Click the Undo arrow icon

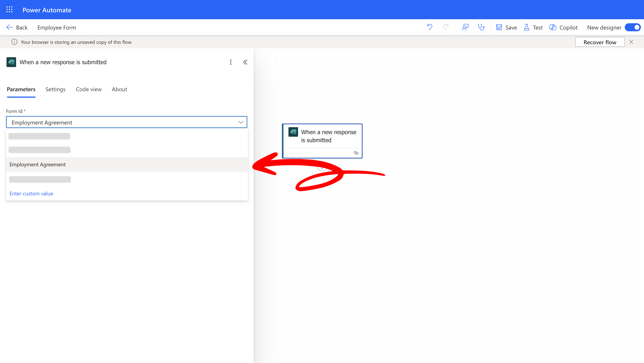[430, 27]
